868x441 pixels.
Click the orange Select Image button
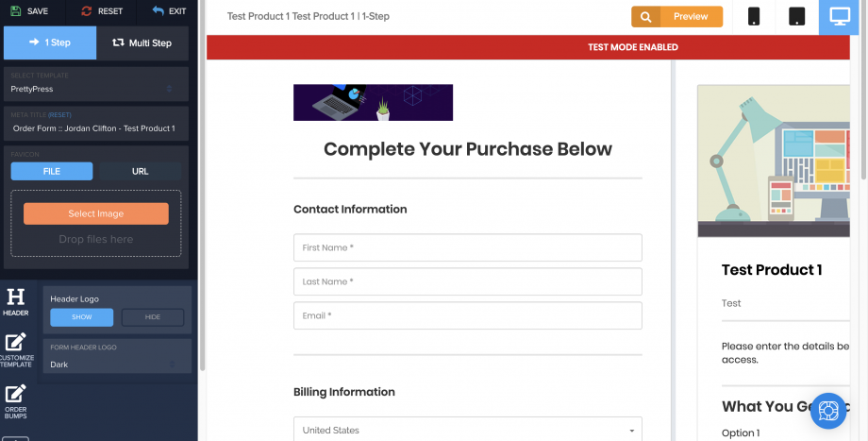coord(96,213)
